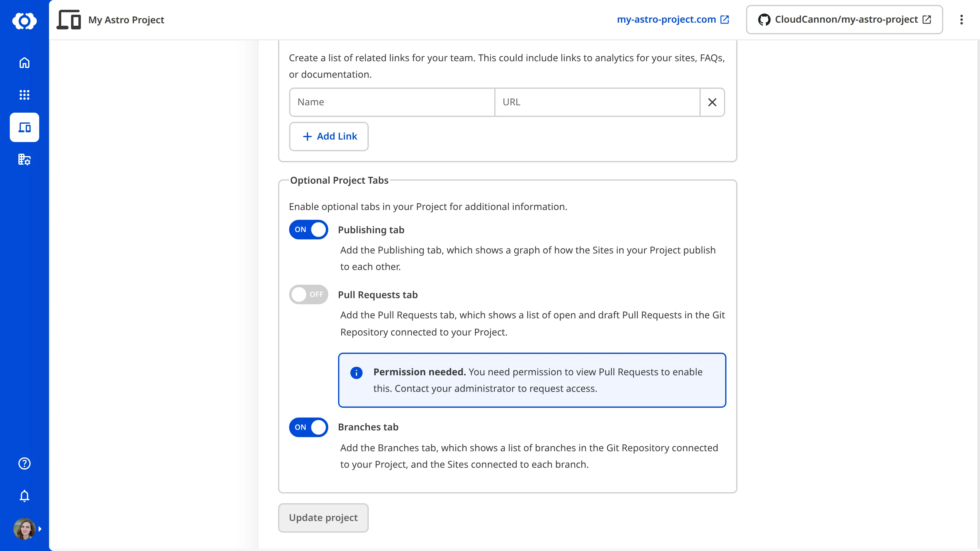Click the URL input field
The image size is (980, 551).
pos(597,102)
